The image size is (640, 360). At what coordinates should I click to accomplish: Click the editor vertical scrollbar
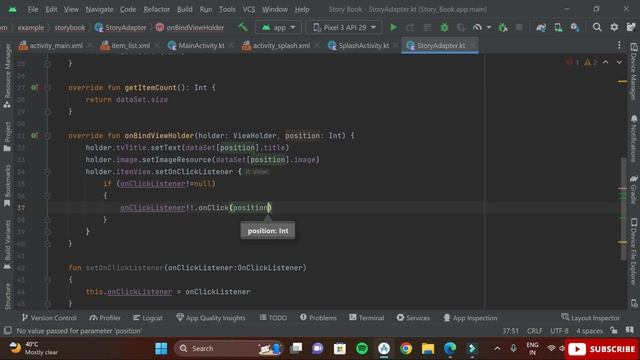(x=623, y=208)
